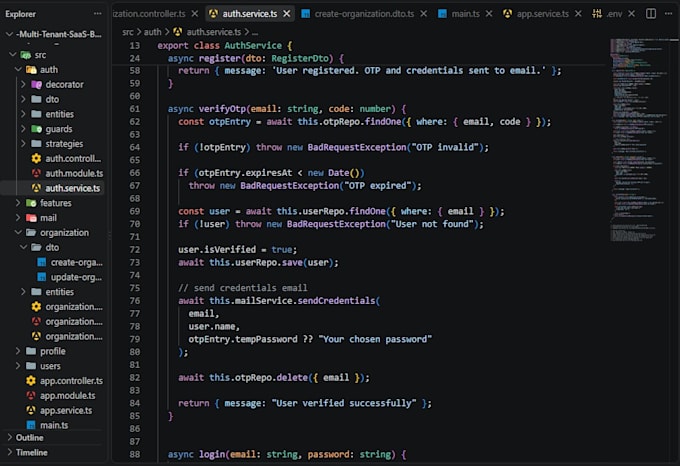Expand the Outline section

[10, 437]
